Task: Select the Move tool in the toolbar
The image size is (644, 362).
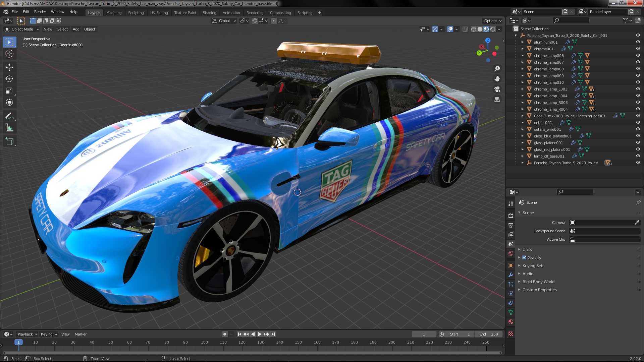Action: coord(9,67)
